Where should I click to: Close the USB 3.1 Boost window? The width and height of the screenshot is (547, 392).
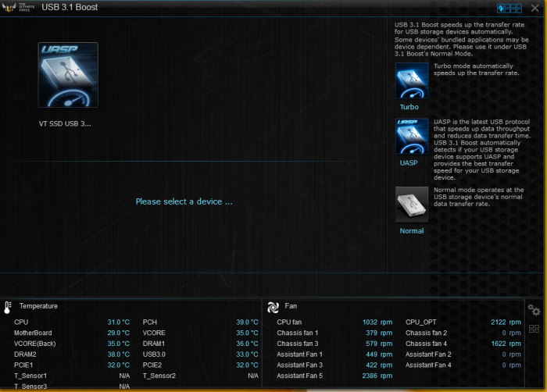[534, 9]
